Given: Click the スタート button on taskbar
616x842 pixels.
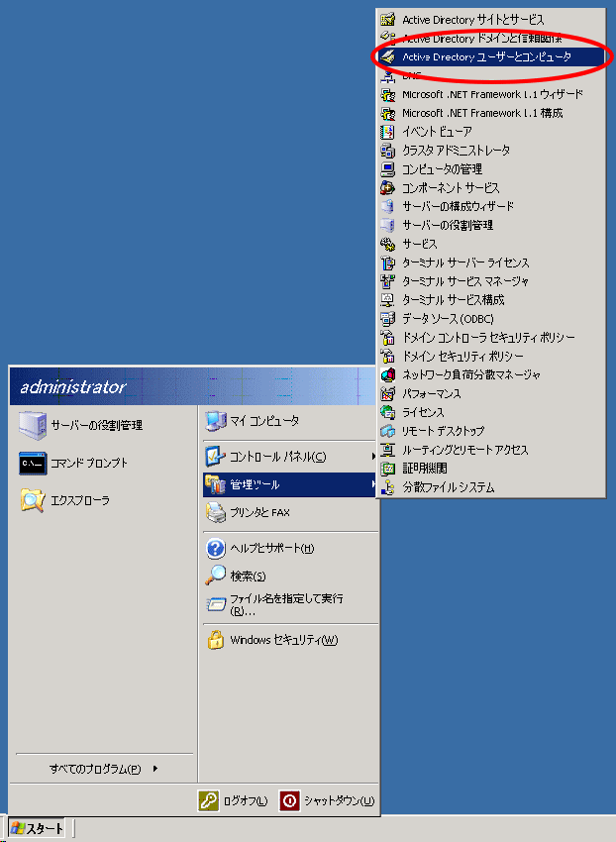Looking at the screenshot, I should (x=37, y=829).
